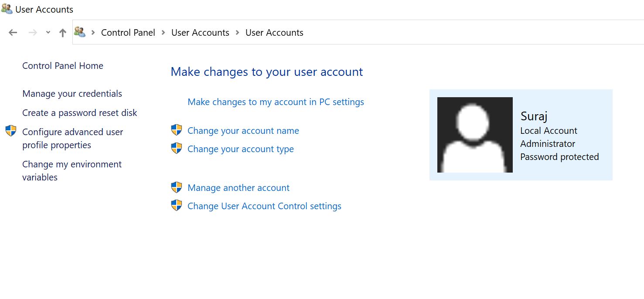Screen dimensions: 644x299
Task: Open Control Panel Home
Action: coord(63,66)
